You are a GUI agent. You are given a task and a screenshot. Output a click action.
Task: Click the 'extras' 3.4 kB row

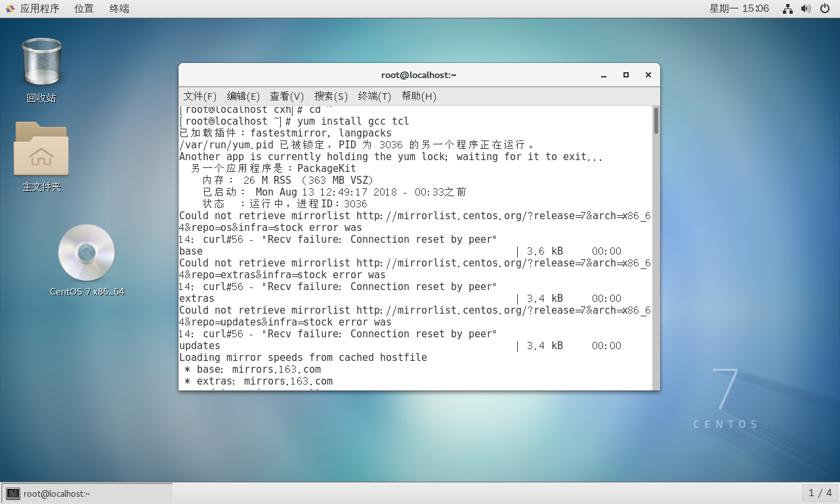[x=400, y=299]
